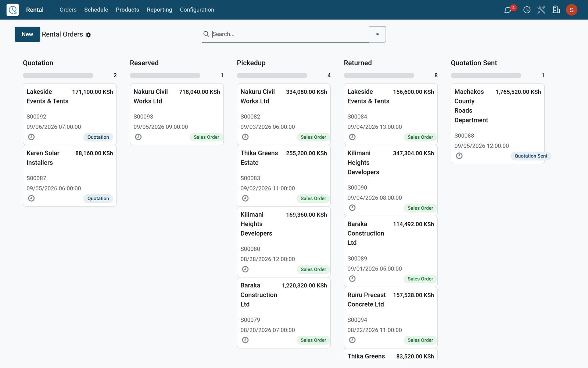
Task: Open activity clock on order S00084
Action: point(352,137)
